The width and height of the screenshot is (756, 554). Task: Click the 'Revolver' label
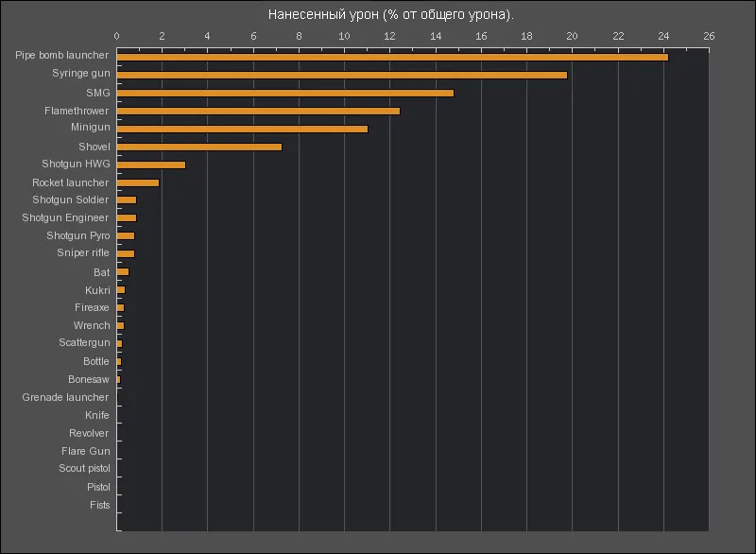pos(89,433)
